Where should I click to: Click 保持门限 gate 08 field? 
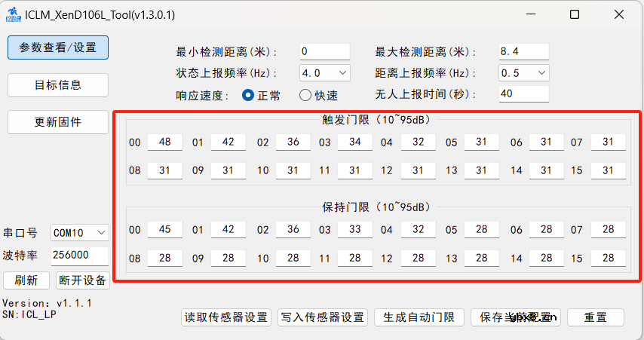(165, 259)
